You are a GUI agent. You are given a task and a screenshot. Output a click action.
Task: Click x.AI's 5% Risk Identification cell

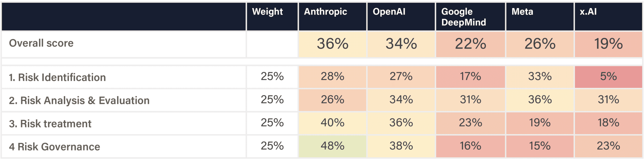608,77
